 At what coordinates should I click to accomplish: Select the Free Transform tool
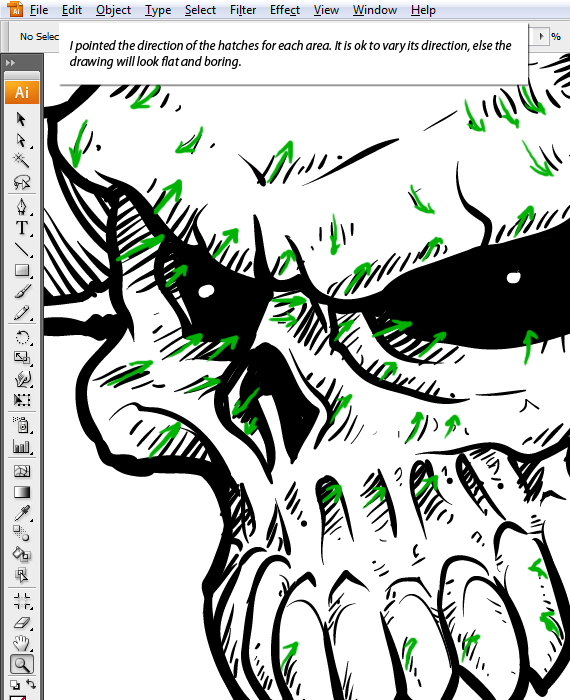point(21,400)
